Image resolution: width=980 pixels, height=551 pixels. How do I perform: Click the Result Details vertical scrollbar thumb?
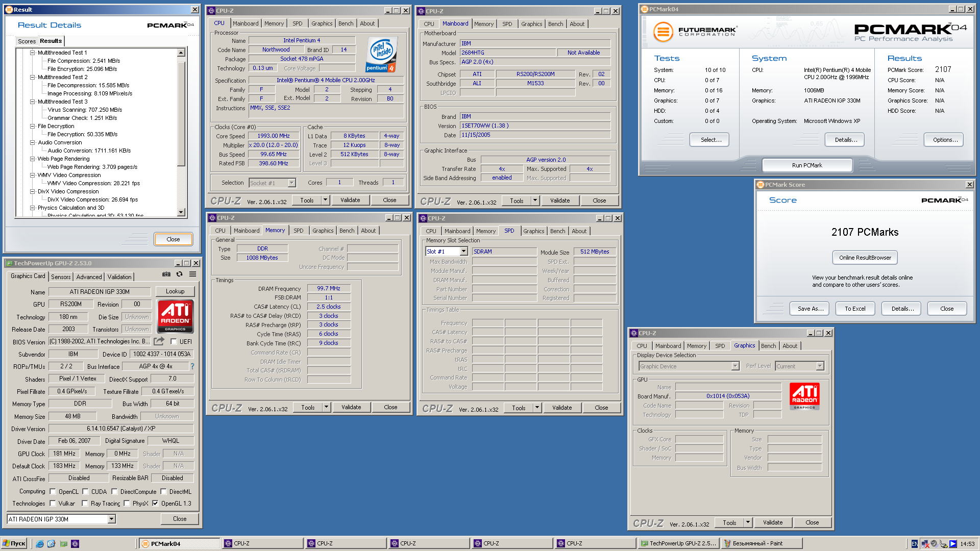coord(181,114)
